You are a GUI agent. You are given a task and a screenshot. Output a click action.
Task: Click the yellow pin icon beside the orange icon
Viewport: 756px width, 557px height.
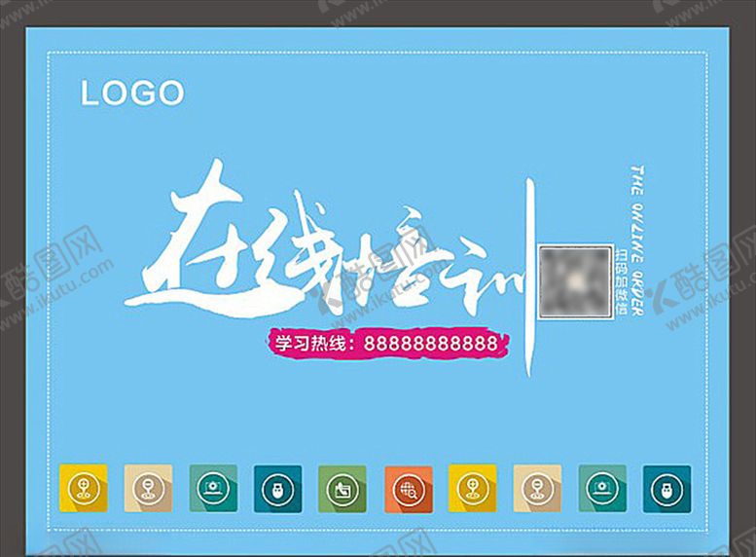pos(473,488)
